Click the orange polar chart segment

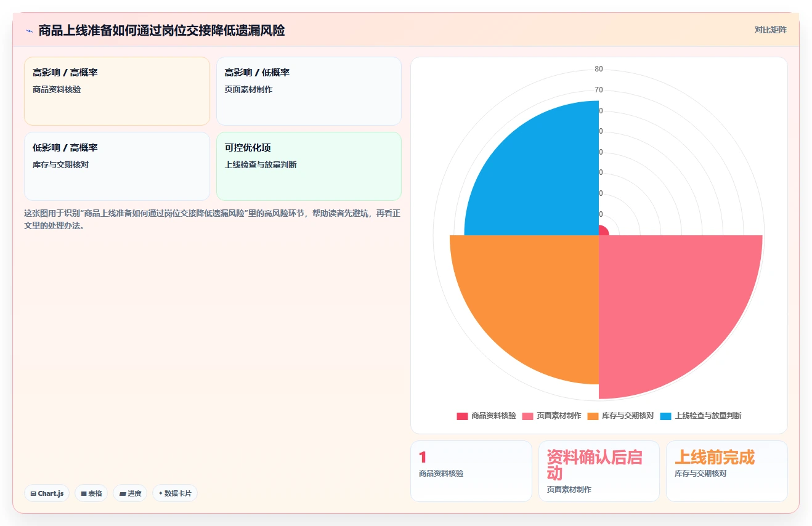(x=537, y=297)
